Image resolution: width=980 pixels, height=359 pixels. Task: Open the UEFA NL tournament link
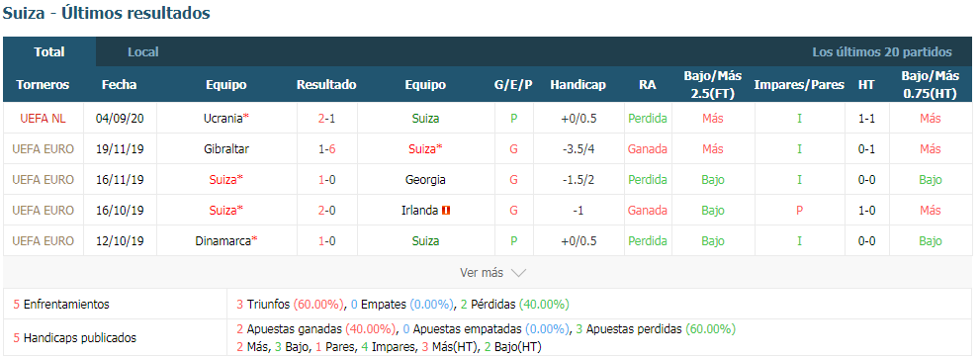point(43,119)
